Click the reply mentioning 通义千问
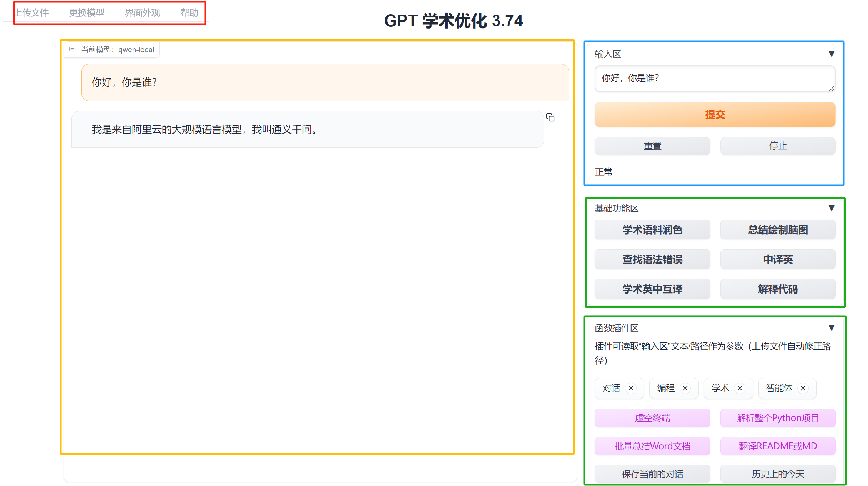Viewport: 868px width, 486px height. coord(308,129)
